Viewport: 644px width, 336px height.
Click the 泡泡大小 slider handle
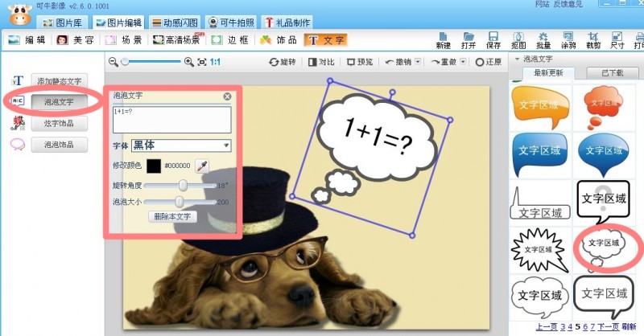point(179,202)
